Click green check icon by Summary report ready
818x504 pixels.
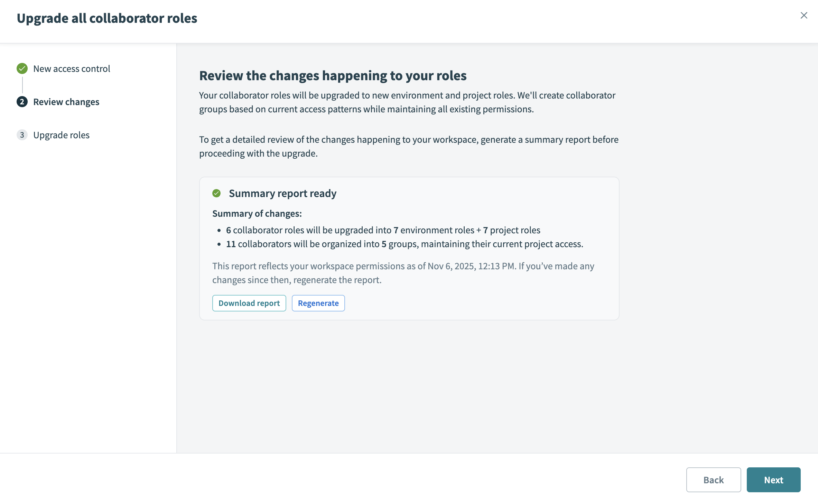pyautogui.click(x=216, y=193)
